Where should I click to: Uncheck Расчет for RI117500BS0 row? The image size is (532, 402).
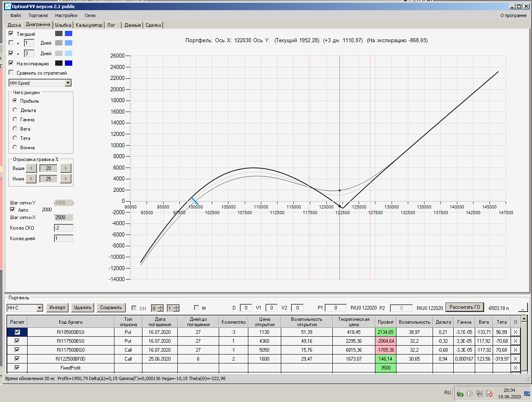(17, 341)
